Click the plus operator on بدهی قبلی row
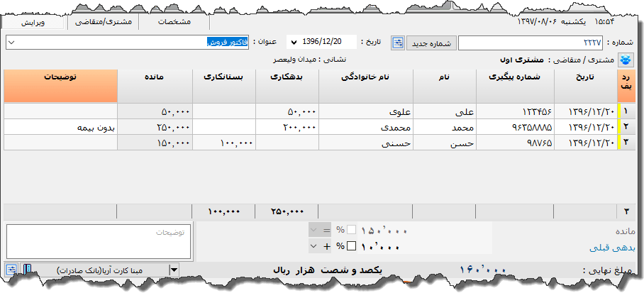 click(x=327, y=247)
